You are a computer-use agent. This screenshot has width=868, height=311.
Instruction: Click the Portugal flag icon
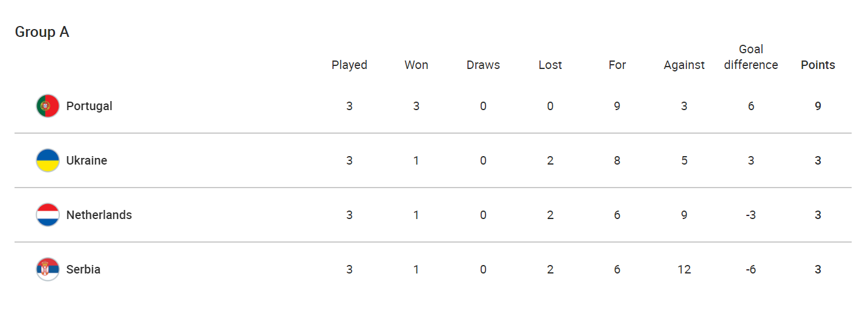point(47,106)
